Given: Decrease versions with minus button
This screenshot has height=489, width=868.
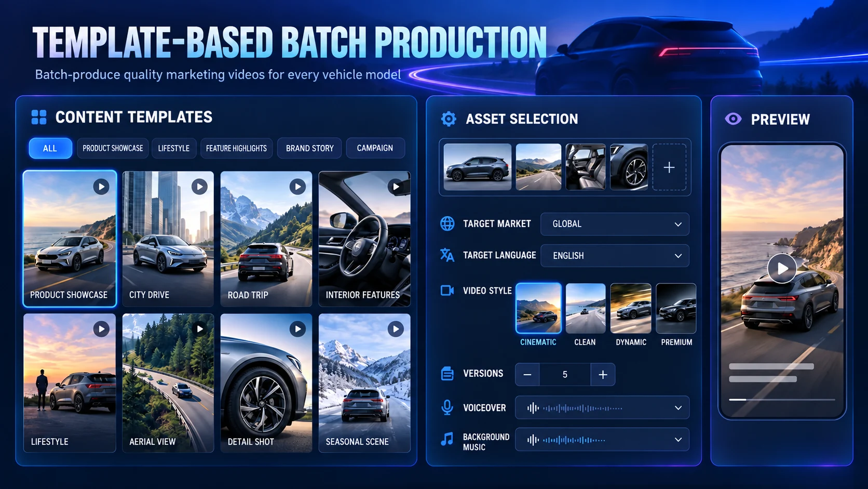Looking at the screenshot, I should [527, 375].
